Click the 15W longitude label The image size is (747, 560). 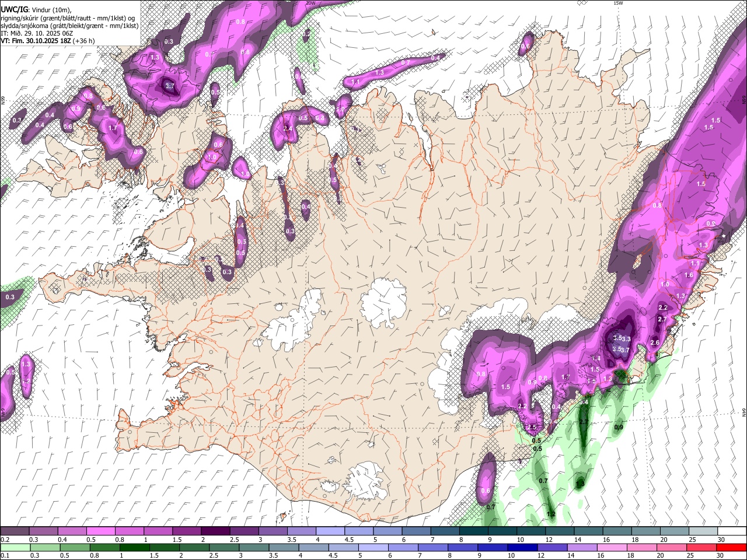[617, 3]
